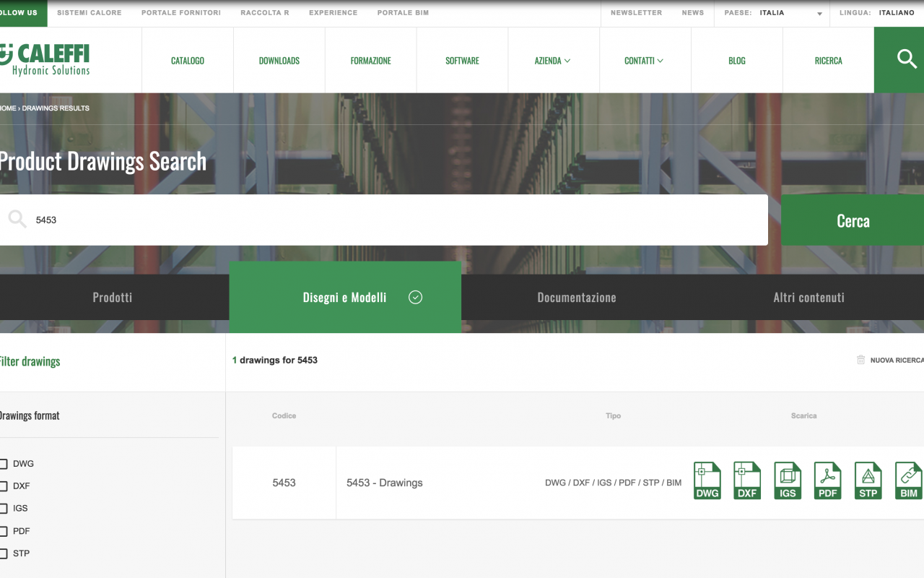Screen dimensions: 924x578
Task: Click the checkmark circle on Disegni e Modelli
Action: (415, 297)
